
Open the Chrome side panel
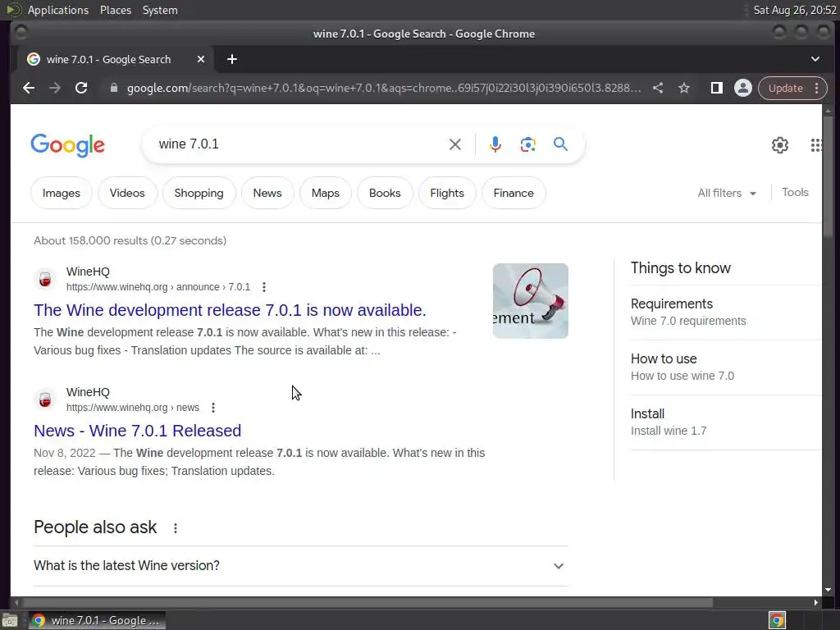click(716, 88)
